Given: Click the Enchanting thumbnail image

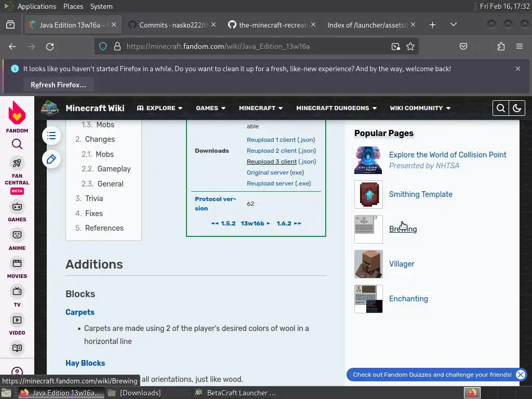Looking at the screenshot, I should pyautogui.click(x=368, y=299).
